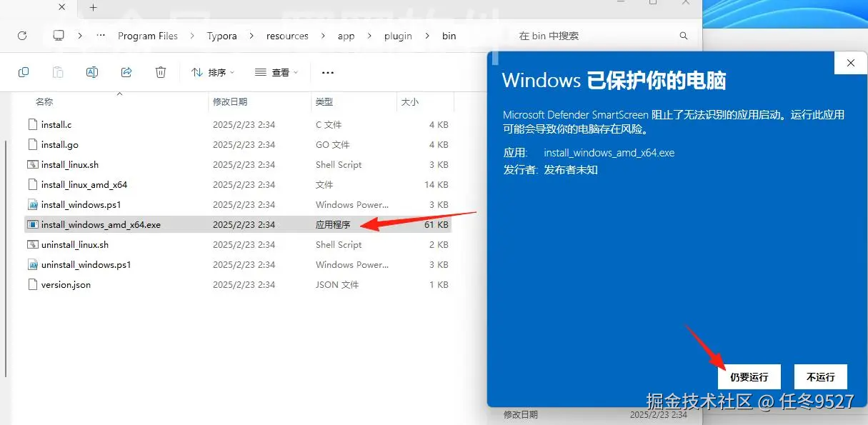Viewport: 868px width, 425px height.
Task: Select file version.json
Action: 239,284
